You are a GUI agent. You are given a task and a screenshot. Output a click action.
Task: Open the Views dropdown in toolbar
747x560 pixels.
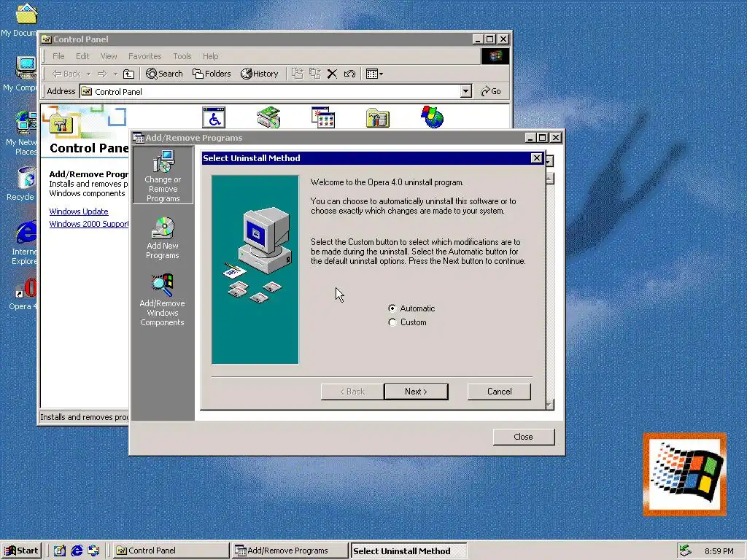pos(374,74)
